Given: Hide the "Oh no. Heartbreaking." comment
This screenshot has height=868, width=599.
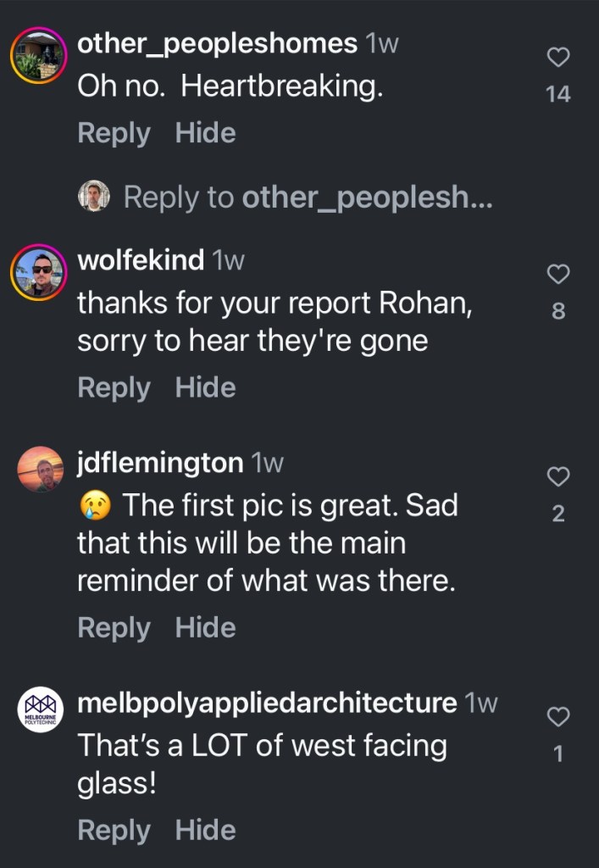Looking at the screenshot, I should [x=205, y=133].
